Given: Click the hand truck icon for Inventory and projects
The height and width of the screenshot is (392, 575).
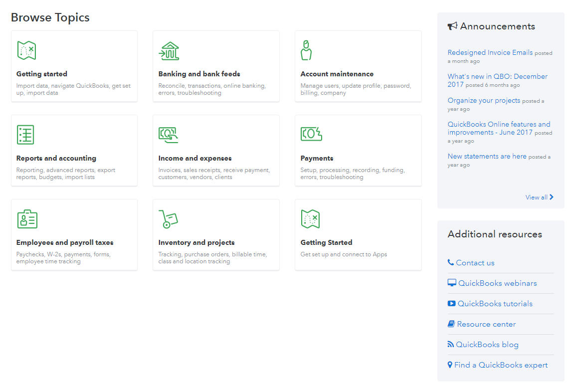Looking at the screenshot, I should pyautogui.click(x=168, y=219).
